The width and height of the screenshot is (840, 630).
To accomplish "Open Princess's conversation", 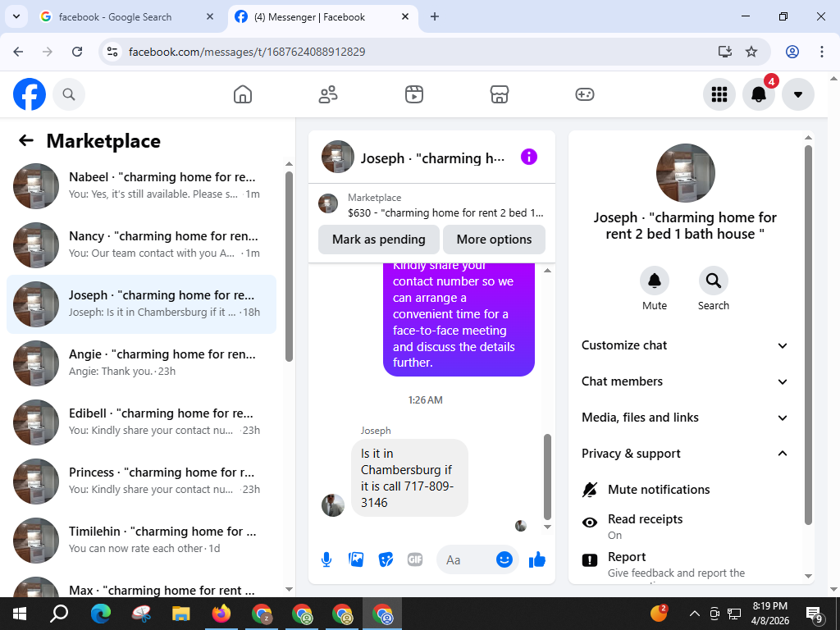I will 141,481.
